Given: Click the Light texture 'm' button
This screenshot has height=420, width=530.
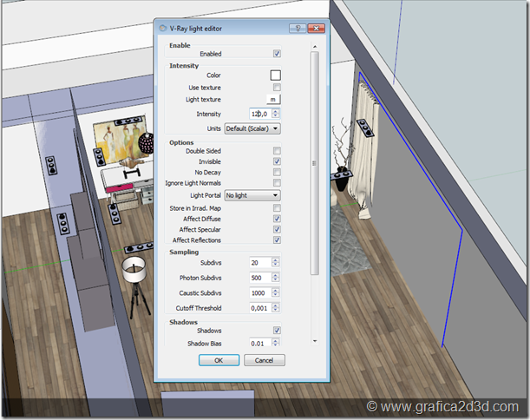Looking at the screenshot, I should pyautogui.click(x=273, y=100).
